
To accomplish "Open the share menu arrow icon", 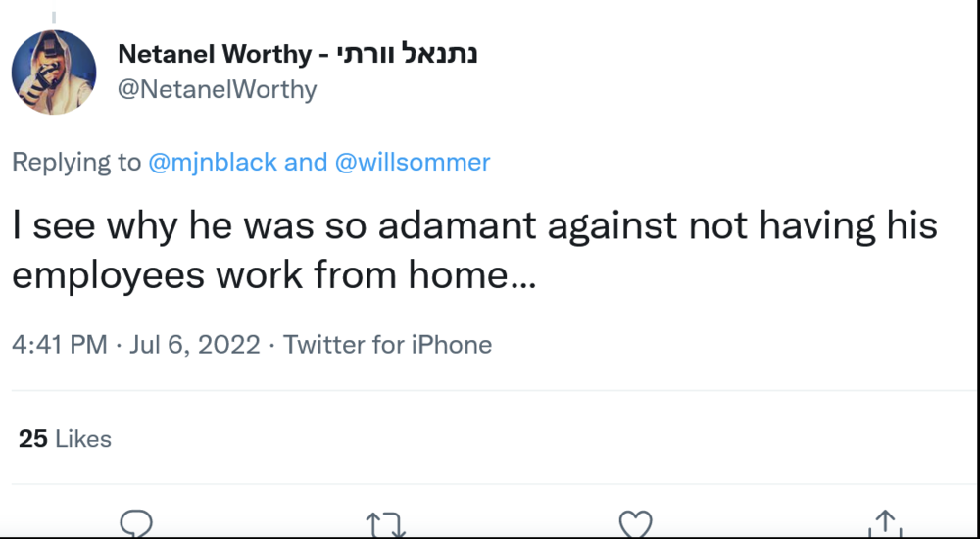I will 885,524.
